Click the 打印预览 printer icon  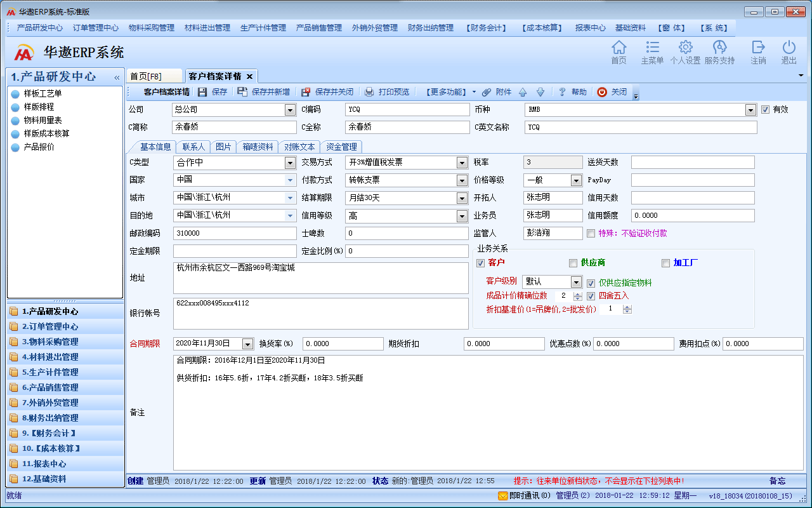click(x=369, y=92)
